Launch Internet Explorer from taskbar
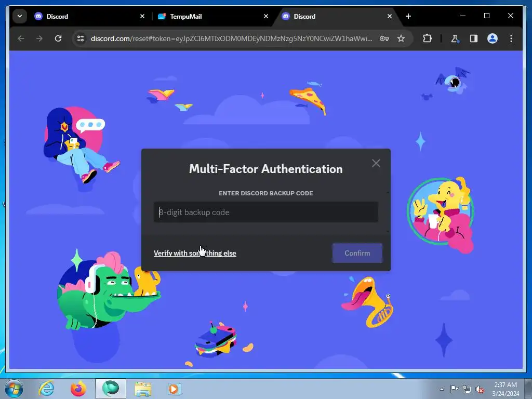This screenshot has width=532, height=399. tap(46, 389)
